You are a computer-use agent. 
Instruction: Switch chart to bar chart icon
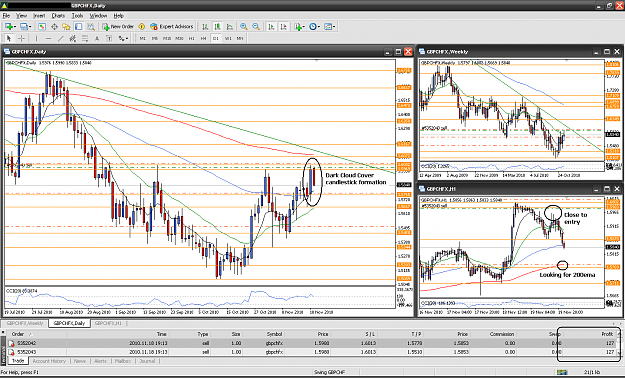(x=205, y=27)
